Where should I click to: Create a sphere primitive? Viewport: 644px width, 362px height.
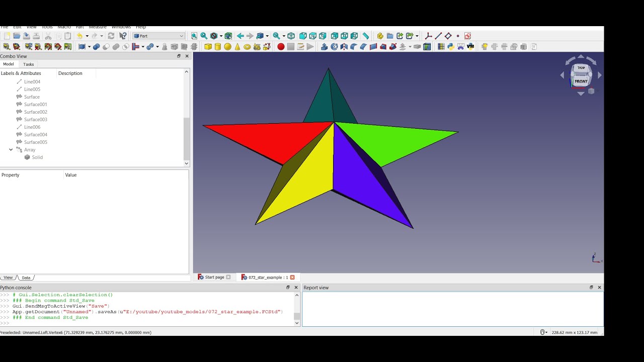(x=227, y=47)
